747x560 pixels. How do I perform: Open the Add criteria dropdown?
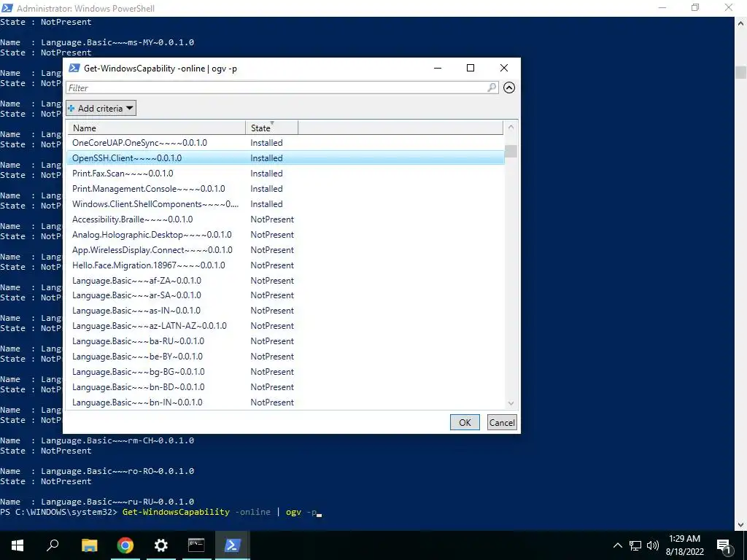(x=101, y=108)
